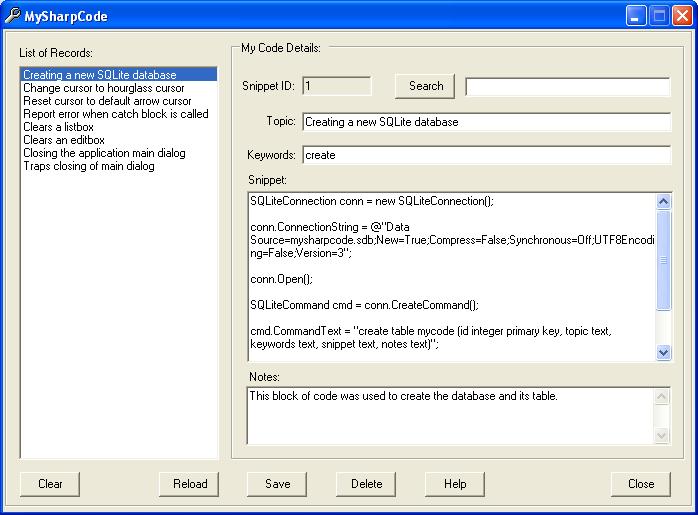The width and height of the screenshot is (698, 515).
Task: Click inside the Notes text area
Action: tap(450, 415)
